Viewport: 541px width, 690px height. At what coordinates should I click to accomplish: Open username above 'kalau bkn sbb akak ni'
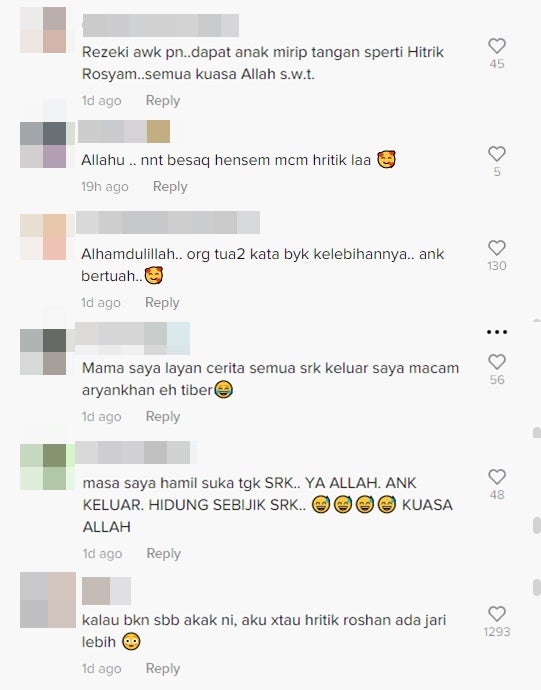click(106, 591)
